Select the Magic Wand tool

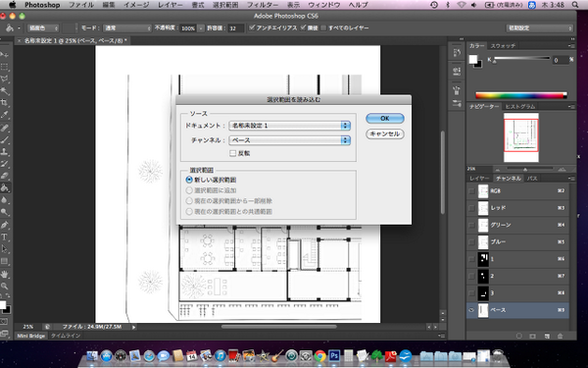pyautogui.click(x=5, y=91)
